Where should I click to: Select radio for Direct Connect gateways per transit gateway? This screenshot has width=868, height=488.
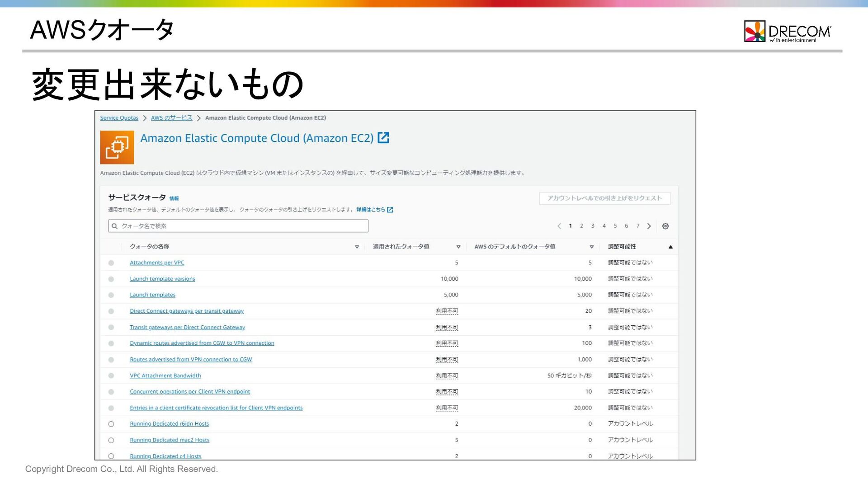[x=111, y=311]
